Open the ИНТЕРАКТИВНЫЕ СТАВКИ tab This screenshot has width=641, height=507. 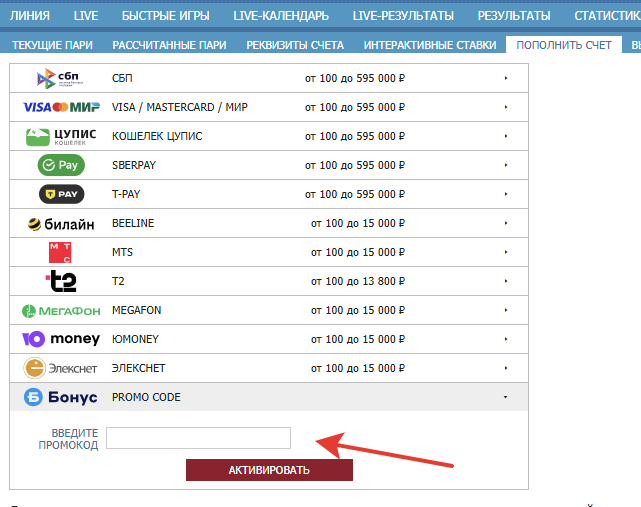pos(429,45)
